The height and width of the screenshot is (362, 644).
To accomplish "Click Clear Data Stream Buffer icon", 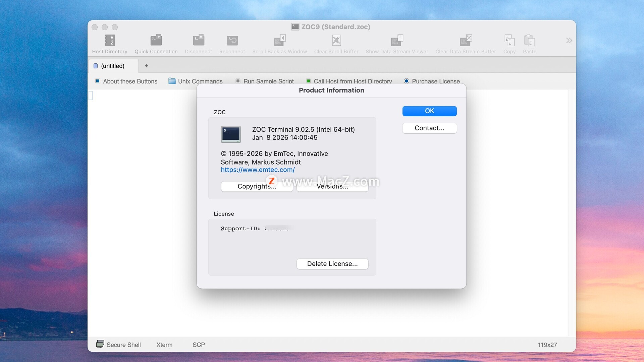I will [x=465, y=41].
